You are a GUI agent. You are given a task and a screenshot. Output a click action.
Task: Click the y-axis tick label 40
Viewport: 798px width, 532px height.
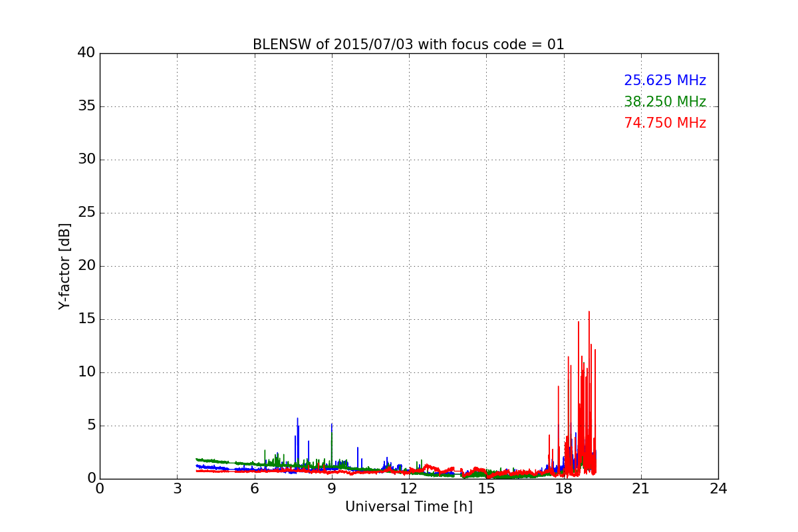click(x=86, y=53)
